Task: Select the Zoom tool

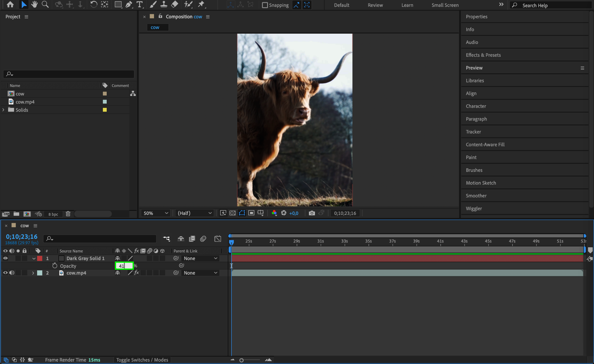Action: point(45,4)
